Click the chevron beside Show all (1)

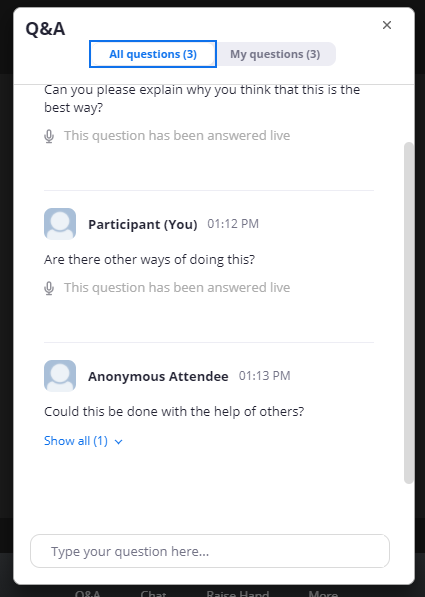click(x=118, y=442)
